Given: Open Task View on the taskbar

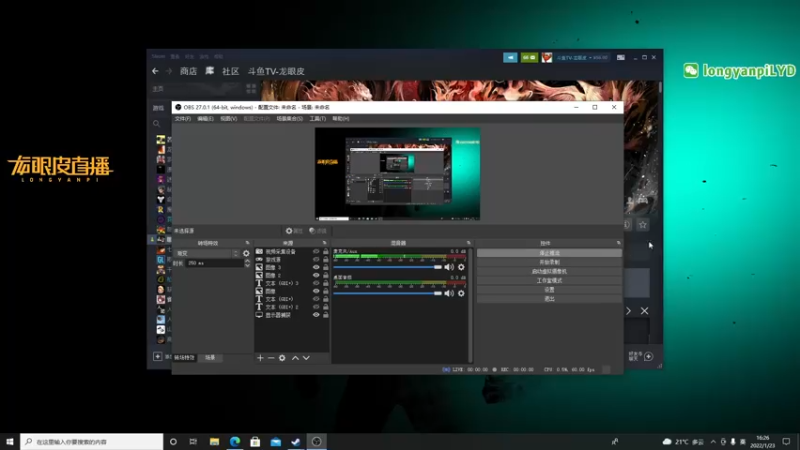Looking at the screenshot, I should (x=193, y=442).
